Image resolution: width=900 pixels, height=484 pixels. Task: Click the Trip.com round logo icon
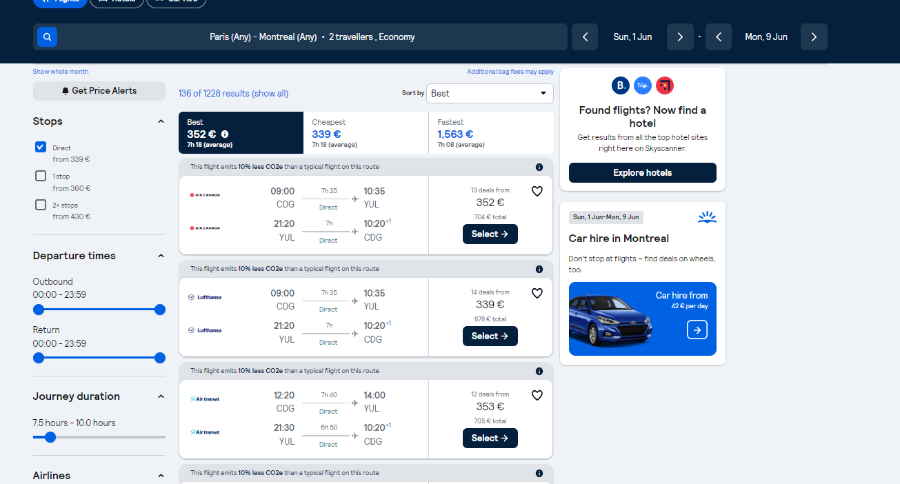tap(642, 86)
